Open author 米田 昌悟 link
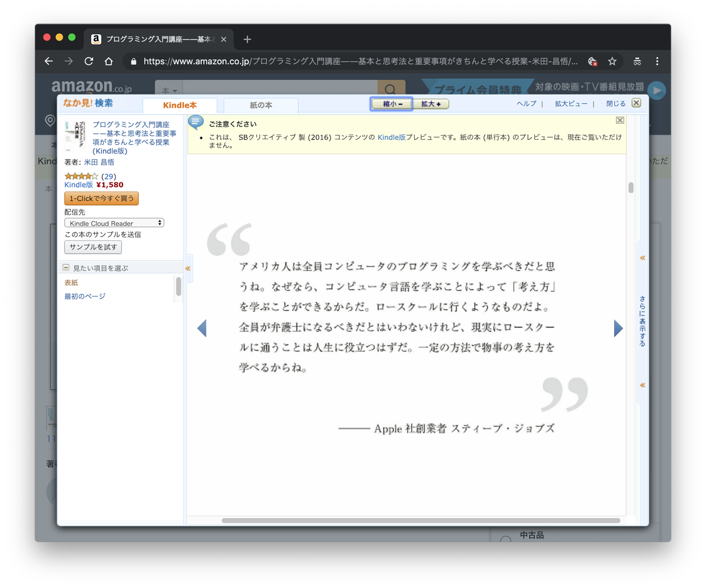The width and height of the screenshot is (706, 588). [x=99, y=162]
